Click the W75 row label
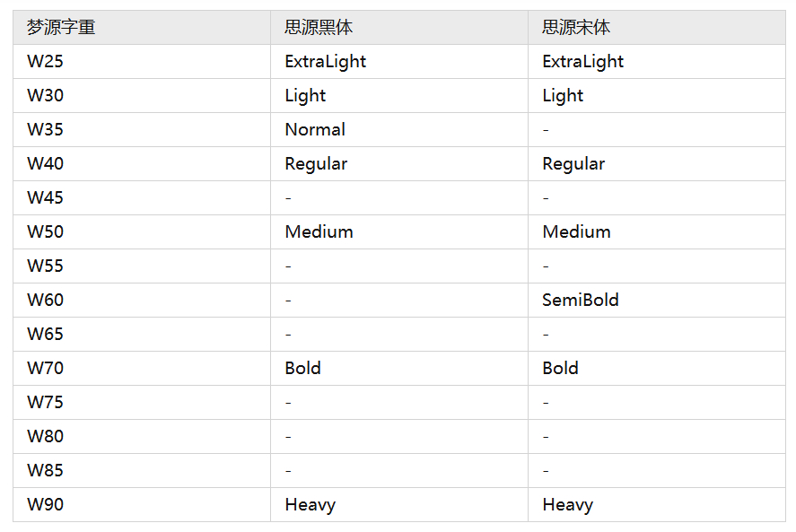 [x=46, y=403]
